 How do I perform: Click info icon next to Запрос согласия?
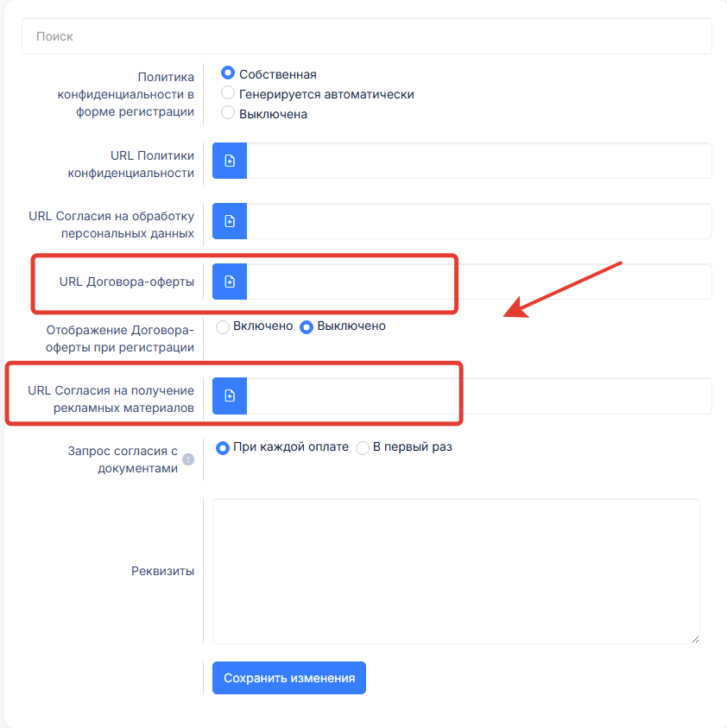click(x=188, y=459)
